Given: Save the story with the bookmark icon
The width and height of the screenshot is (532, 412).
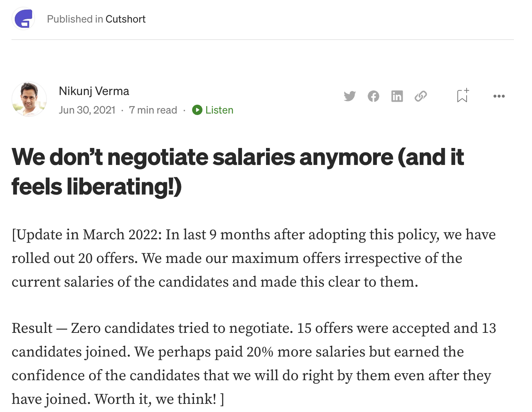Looking at the screenshot, I should pos(463,96).
